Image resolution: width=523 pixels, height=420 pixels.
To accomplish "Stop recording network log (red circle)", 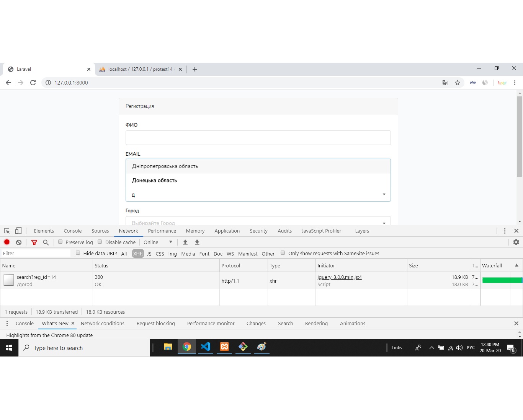I will click(x=7, y=242).
